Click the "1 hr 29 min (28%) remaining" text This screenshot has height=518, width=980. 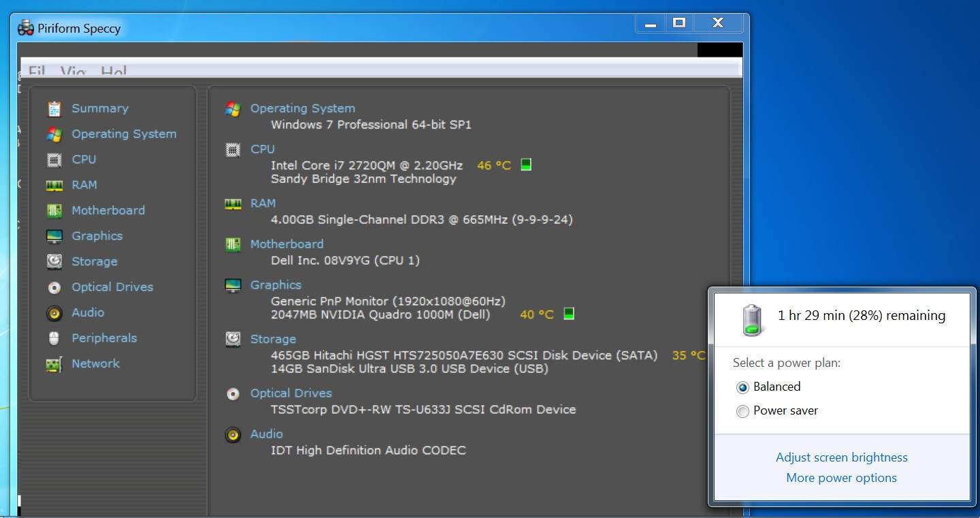click(862, 316)
